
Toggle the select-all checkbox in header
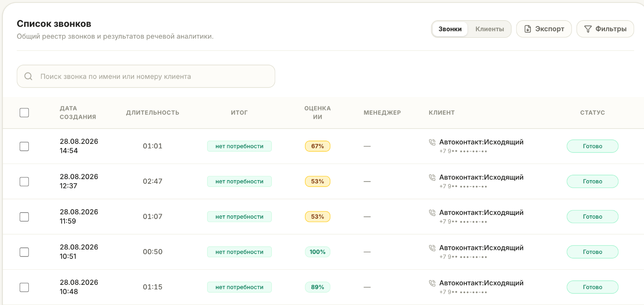pyautogui.click(x=24, y=113)
